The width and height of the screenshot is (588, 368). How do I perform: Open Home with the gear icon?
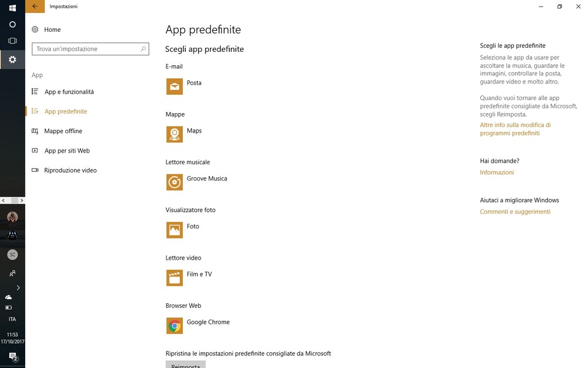point(35,29)
